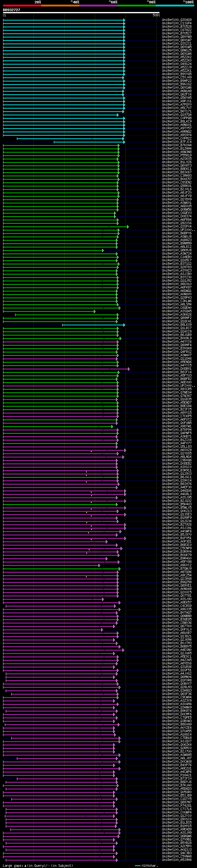197x868 pixels.
Task: Click the red 20% identity legend segment
Action: coord(22,6)
